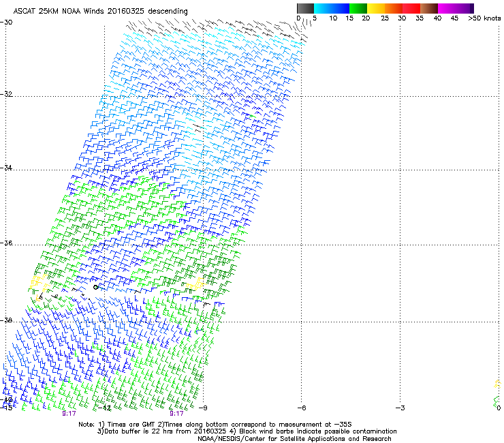Screen dimensions: 504x443
Task: Click the gray 0-5 knots legend swatch
Action: click(305, 8)
